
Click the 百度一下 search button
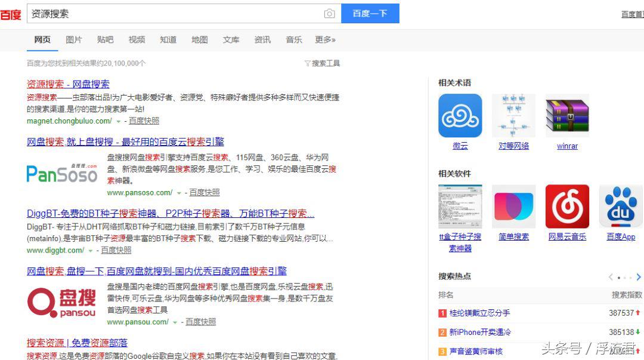(370, 14)
